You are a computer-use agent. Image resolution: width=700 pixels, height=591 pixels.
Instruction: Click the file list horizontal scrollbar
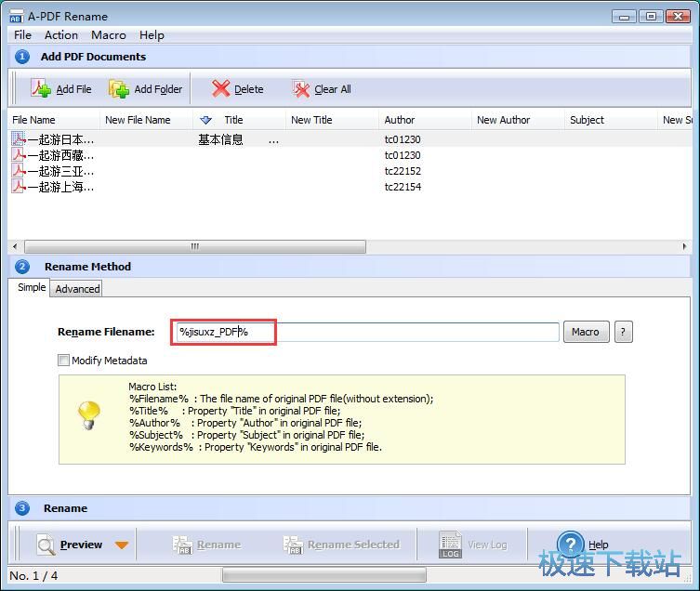[x=194, y=247]
